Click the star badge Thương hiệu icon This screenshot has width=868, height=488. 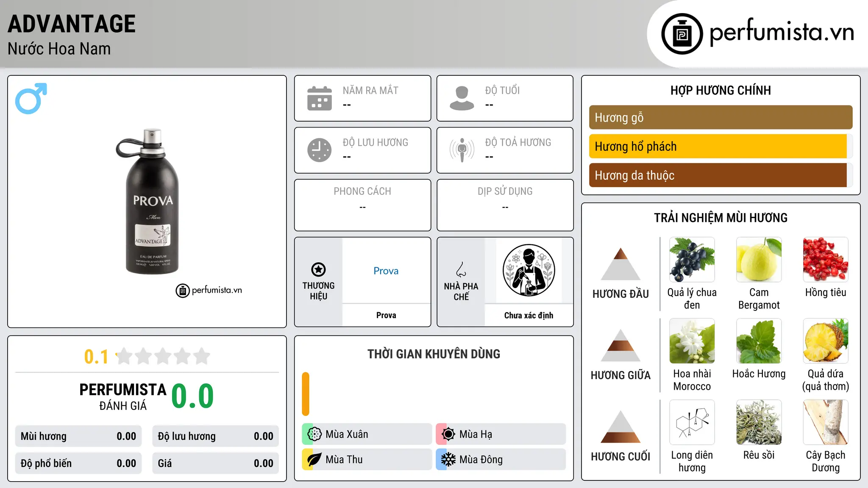coord(318,269)
